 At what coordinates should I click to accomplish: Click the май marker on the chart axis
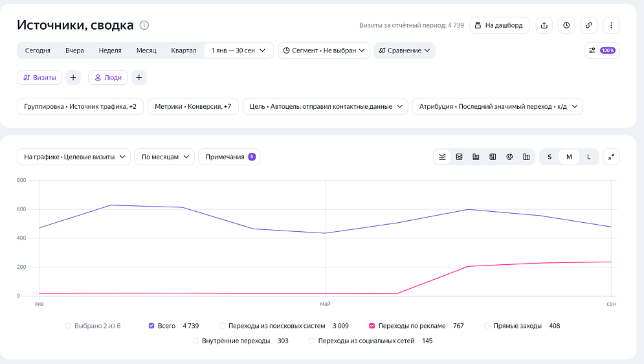point(325,304)
